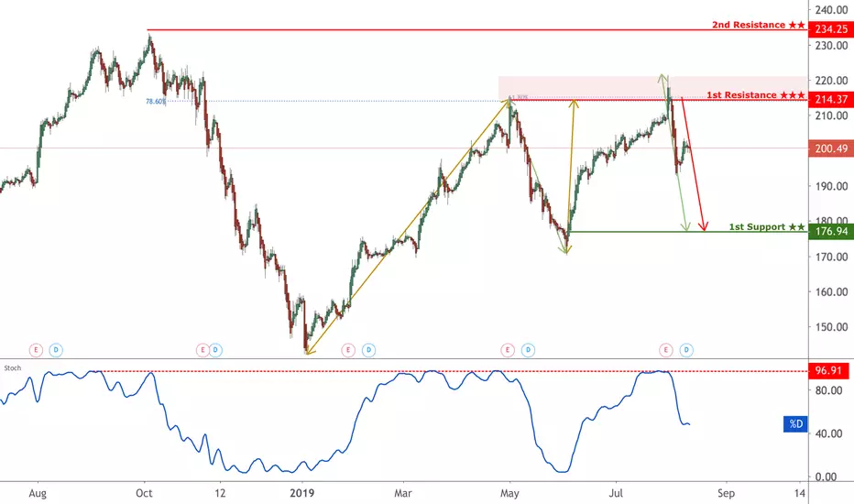The image size is (854, 504).
Task: Select the %D stochastic indicator badge
Action: 795,423
